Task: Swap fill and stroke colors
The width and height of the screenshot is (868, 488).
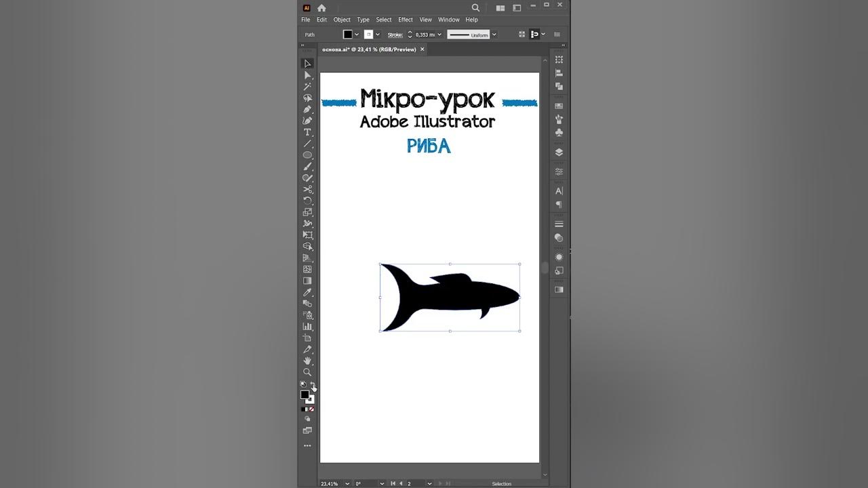Action: 312,384
